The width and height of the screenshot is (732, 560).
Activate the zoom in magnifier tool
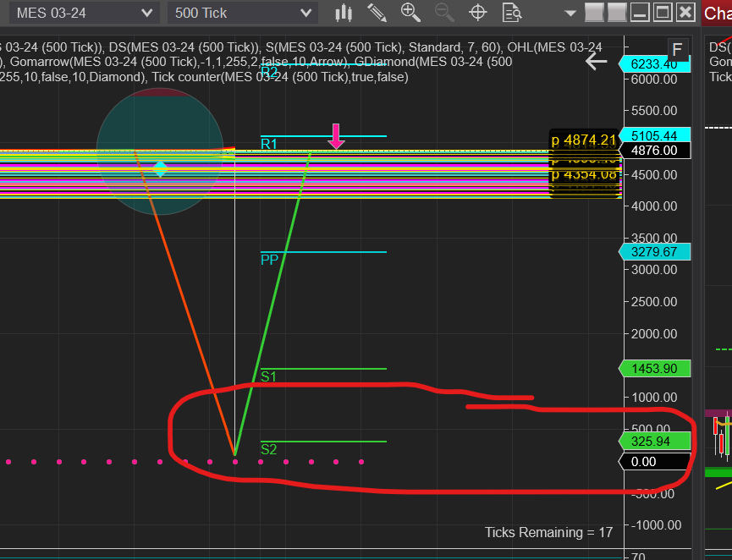[x=410, y=13]
